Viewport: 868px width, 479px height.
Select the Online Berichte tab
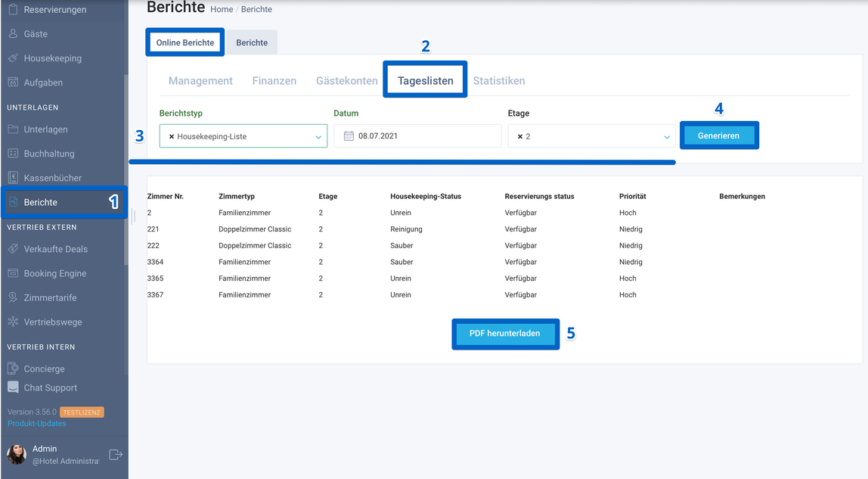coord(185,42)
